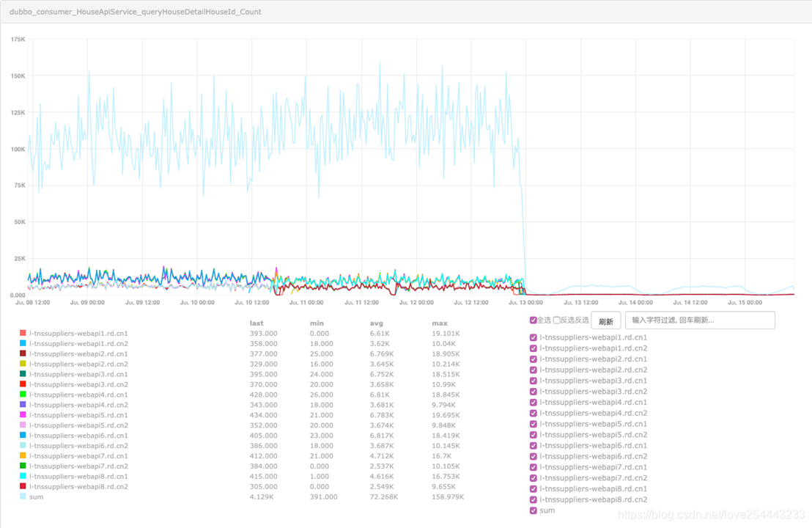Click the webapi7.rd.cn1 legend color swatch

coord(23,455)
